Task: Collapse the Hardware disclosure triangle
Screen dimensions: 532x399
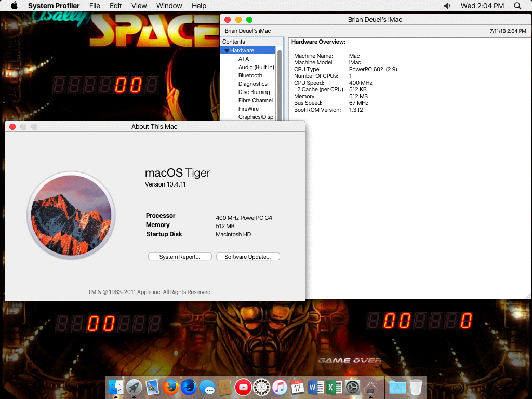Action: click(227, 51)
